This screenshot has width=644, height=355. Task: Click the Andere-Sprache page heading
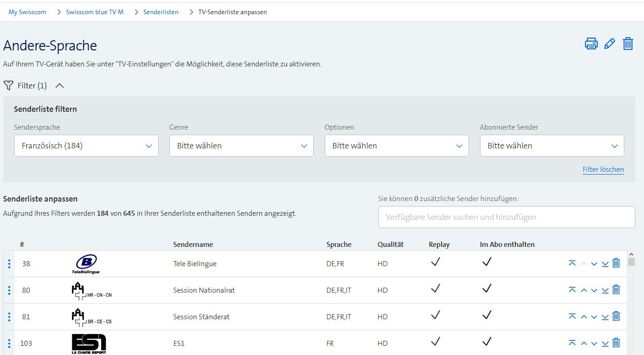point(50,46)
